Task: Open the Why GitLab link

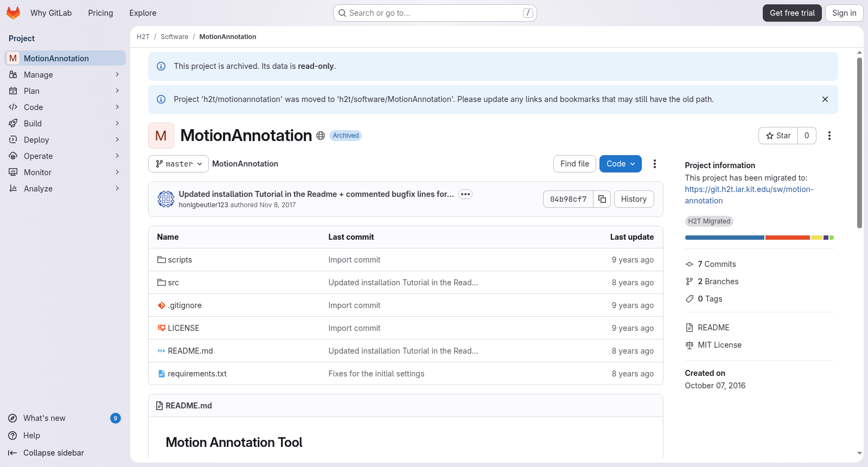Action: pyautogui.click(x=51, y=13)
